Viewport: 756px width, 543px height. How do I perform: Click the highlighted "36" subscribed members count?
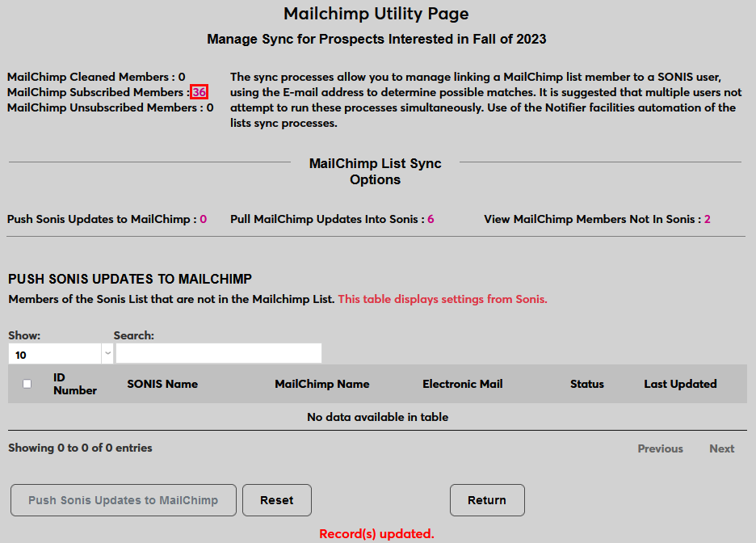coord(202,92)
